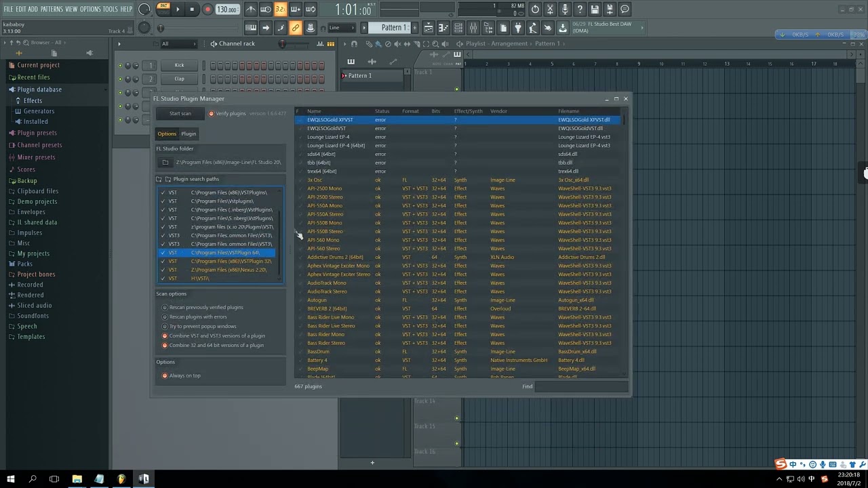Toggle PAT/SONG mode button
The width and height of the screenshot is (868, 488).
(x=163, y=9)
